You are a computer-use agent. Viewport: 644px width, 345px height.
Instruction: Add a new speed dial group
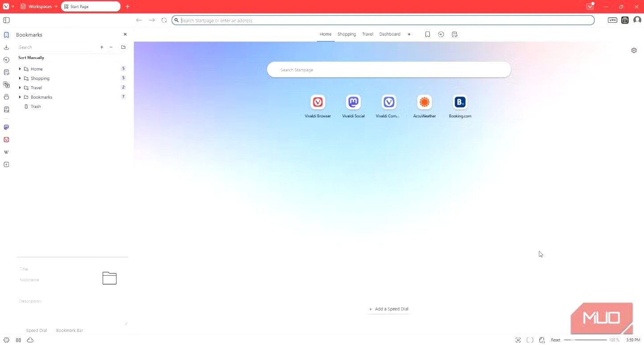[409, 34]
